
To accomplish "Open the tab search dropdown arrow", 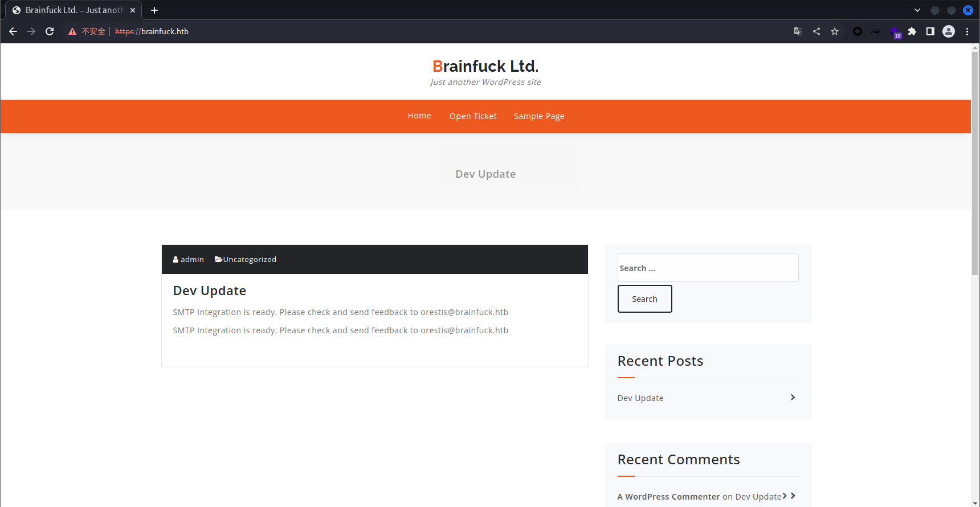I will pyautogui.click(x=917, y=10).
